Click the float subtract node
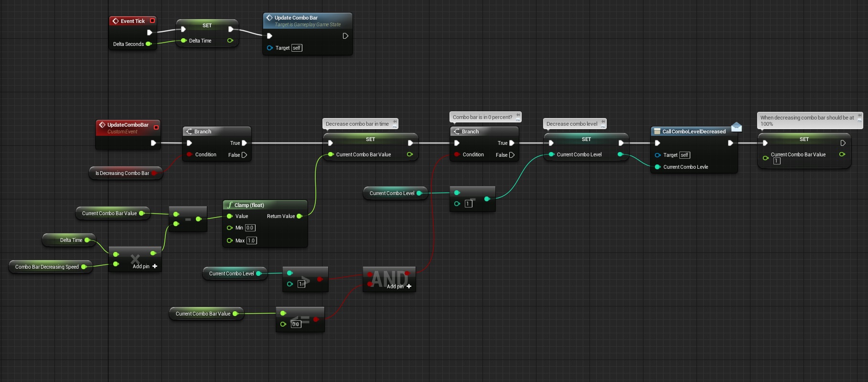The width and height of the screenshot is (868, 382). (188, 219)
